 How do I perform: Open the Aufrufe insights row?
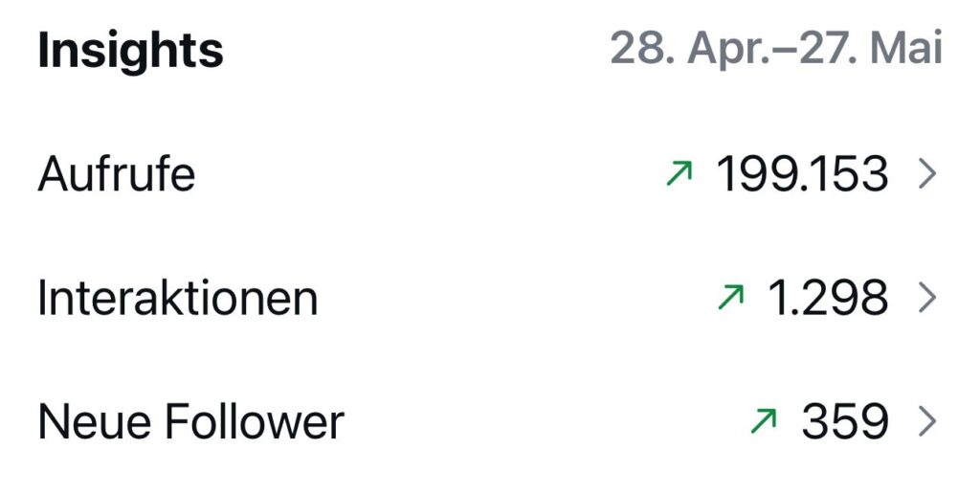[x=490, y=174]
